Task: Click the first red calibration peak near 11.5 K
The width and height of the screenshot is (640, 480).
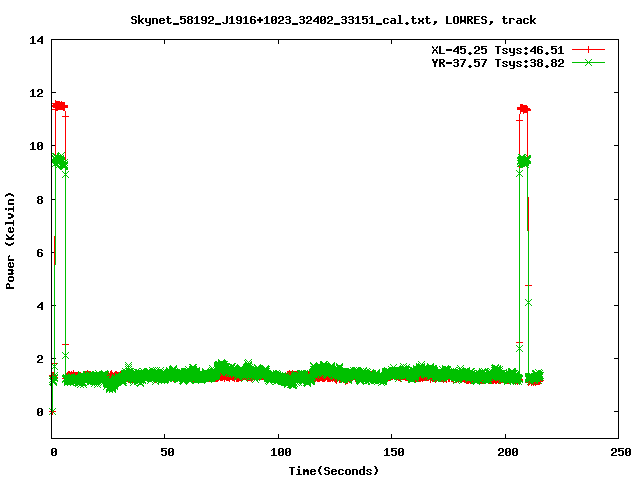Action: click(60, 106)
